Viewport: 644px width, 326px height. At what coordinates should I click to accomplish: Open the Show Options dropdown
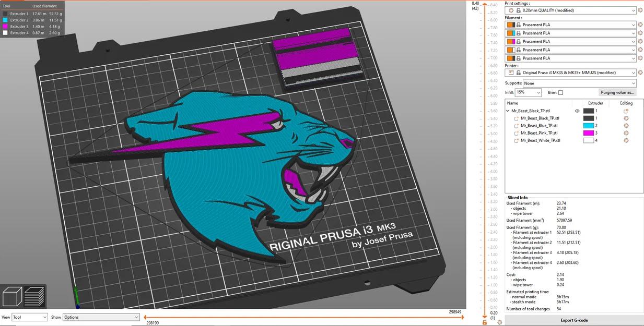point(101,317)
